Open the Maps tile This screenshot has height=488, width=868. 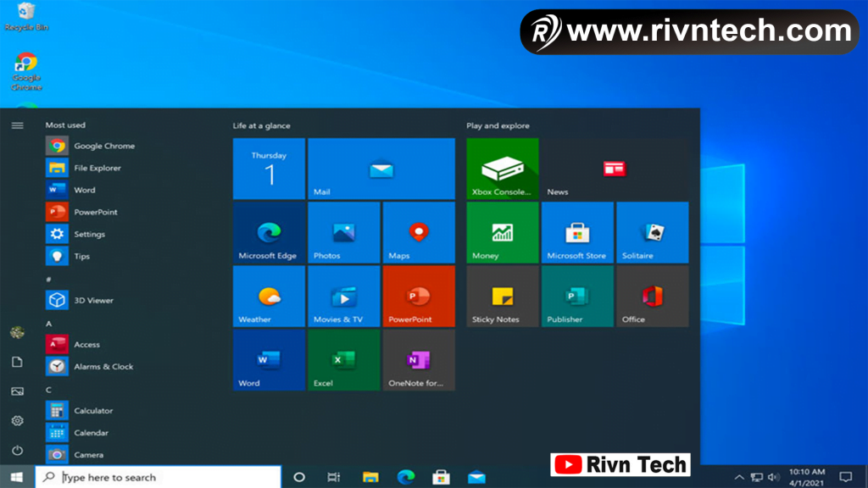coord(419,232)
